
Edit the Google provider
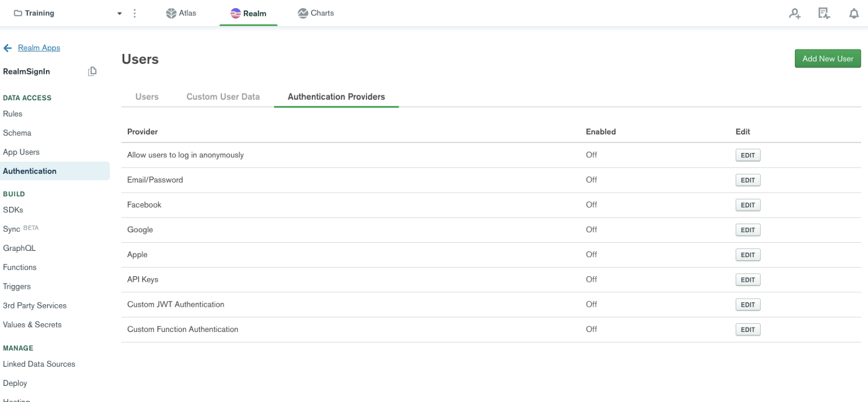(748, 230)
